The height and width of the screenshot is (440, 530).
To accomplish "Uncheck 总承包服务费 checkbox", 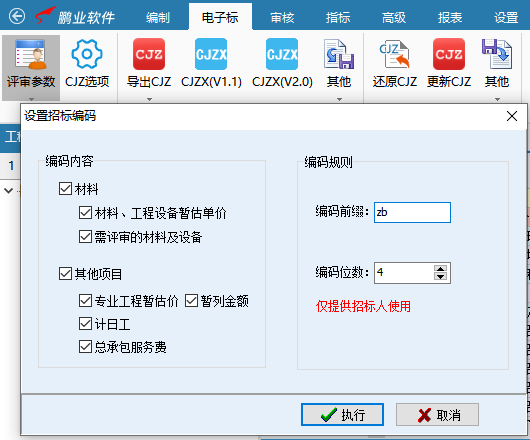I will tap(85, 347).
